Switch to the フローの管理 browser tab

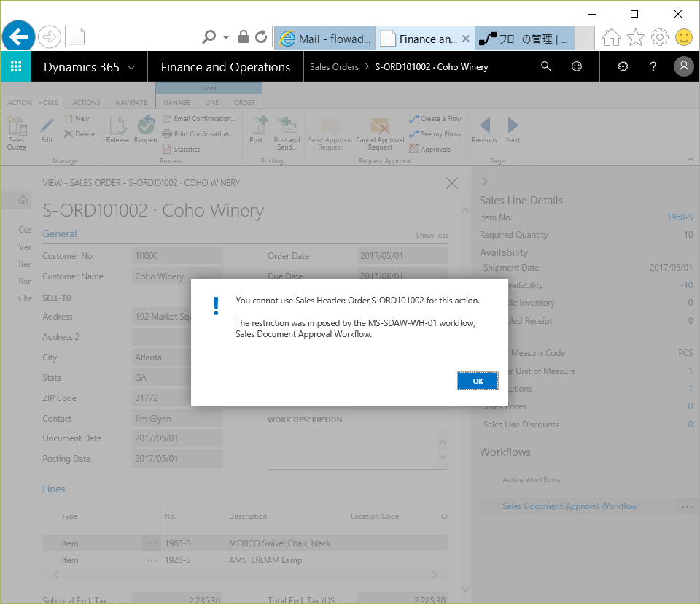point(524,39)
